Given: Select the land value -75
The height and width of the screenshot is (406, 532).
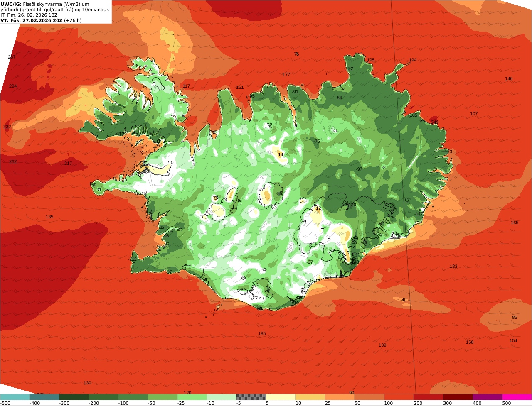Looking at the screenshot, I should [317, 142].
